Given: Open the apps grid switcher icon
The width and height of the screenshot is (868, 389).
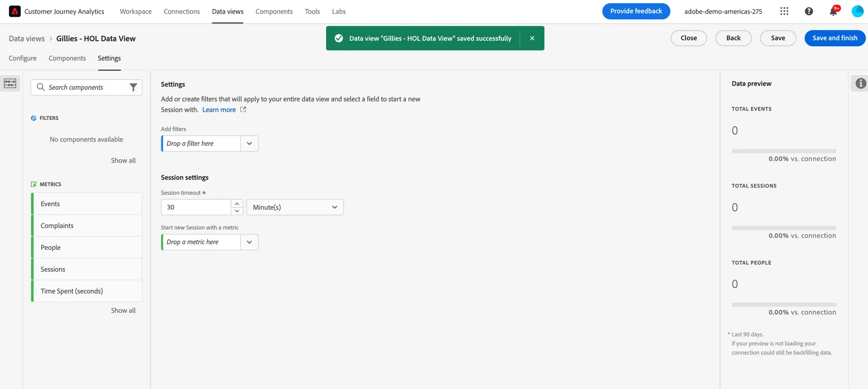Looking at the screenshot, I should pos(784,11).
